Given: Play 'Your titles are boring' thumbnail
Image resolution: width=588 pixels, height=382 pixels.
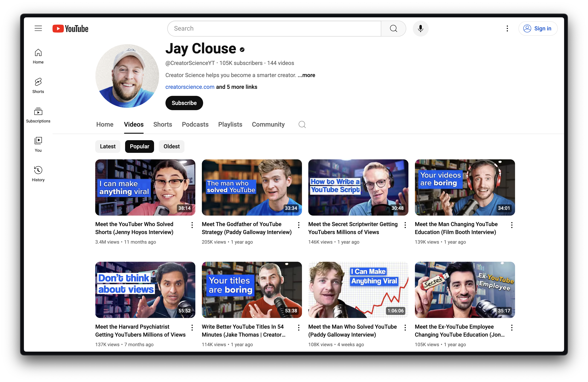Looking at the screenshot, I should 252,290.
